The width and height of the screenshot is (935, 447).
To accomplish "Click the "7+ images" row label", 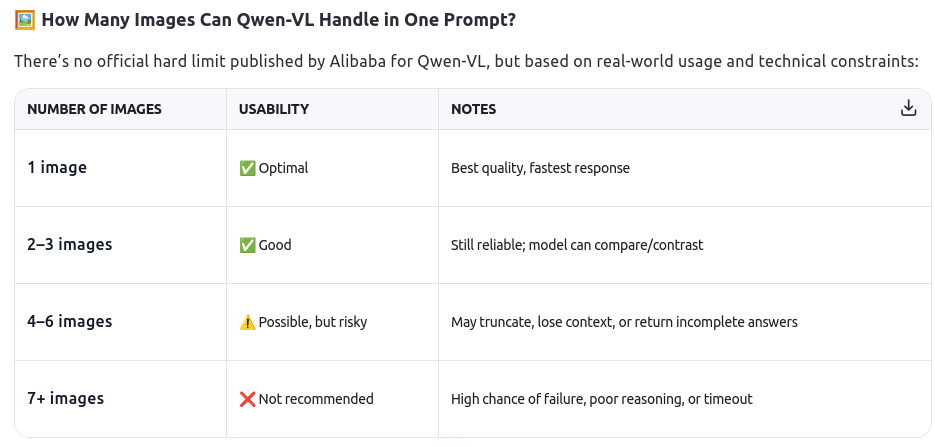I will click(65, 399).
